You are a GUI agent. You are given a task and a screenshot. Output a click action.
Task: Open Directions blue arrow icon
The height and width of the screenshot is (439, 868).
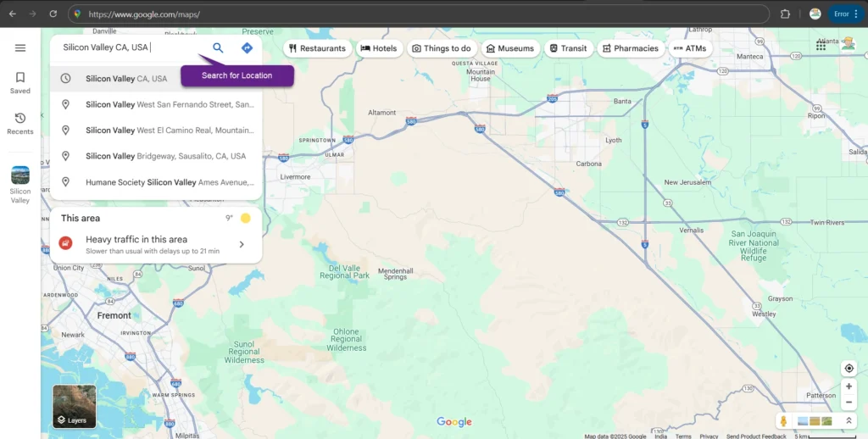(x=247, y=47)
